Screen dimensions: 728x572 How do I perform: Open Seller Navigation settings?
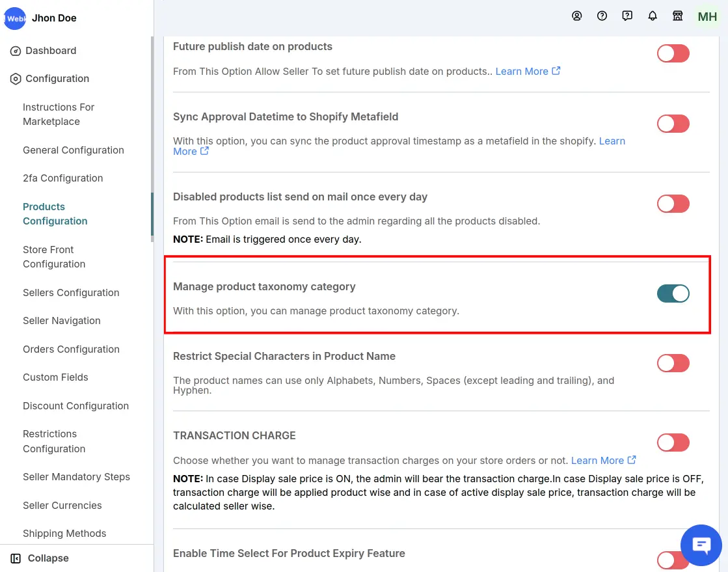point(61,320)
